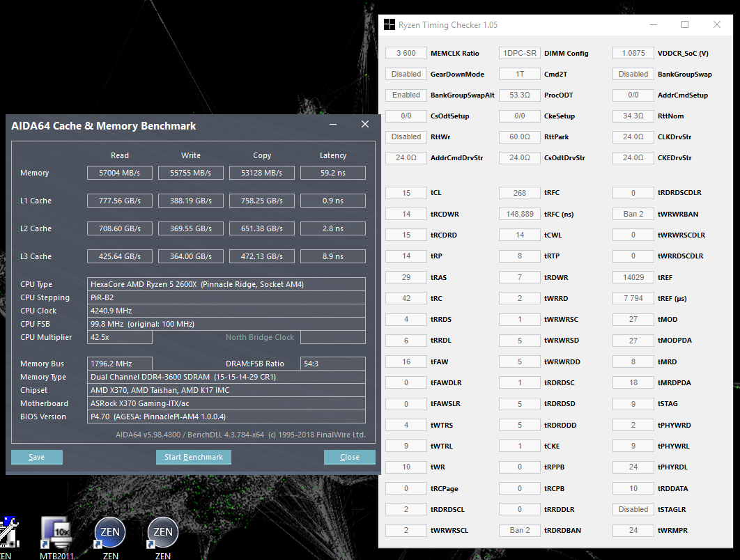740x560 pixels.
Task: Click L2 Cache Copy value 651.38 GB/s
Action: coord(261,228)
